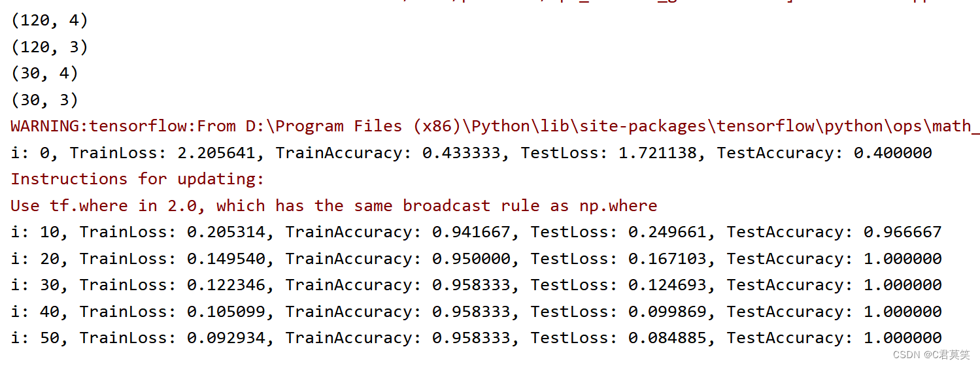
Task: Click the WARNING:tensorflow path line
Action: point(495,126)
